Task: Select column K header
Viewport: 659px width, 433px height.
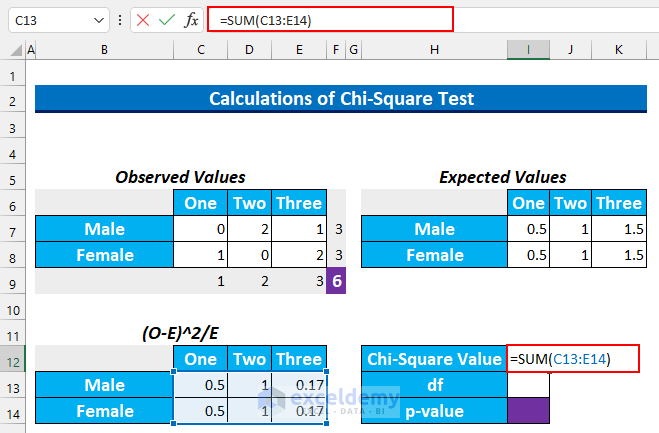Action: point(620,50)
